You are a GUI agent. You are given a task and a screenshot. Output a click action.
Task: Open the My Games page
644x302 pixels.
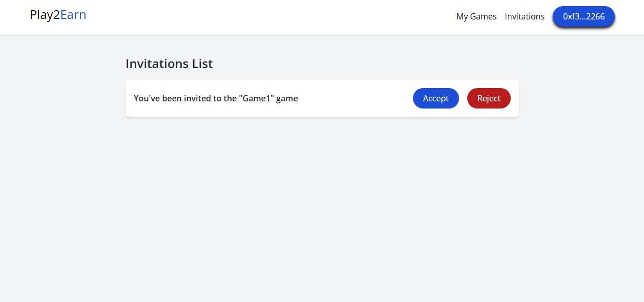tap(476, 16)
